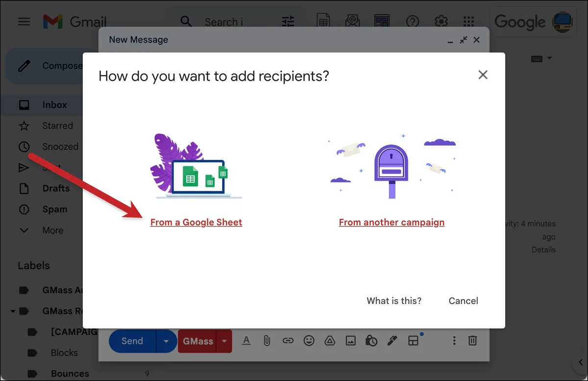Image resolution: width=588 pixels, height=381 pixels.
Task: Open the Snoozed folder
Action: tap(60, 147)
